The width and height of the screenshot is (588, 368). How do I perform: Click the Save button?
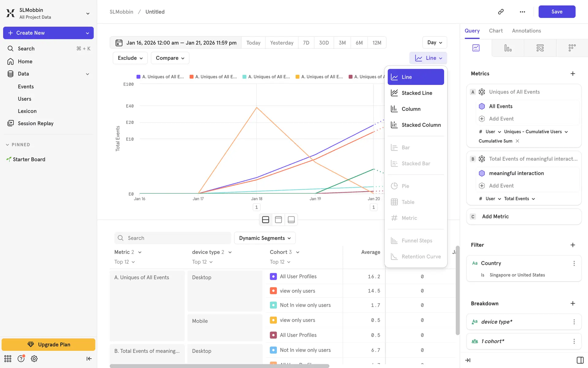point(556,12)
